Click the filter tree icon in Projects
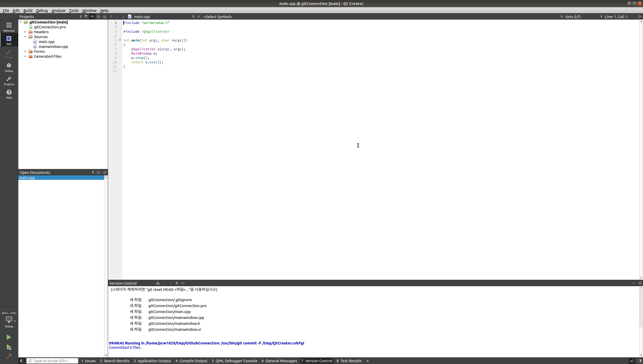Image resolution: width=643 pixels, height=364 pixels. pos(86,16)
